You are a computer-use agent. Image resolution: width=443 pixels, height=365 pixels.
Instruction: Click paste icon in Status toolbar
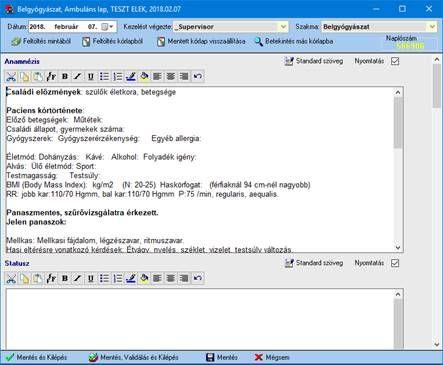click(38, 278)
